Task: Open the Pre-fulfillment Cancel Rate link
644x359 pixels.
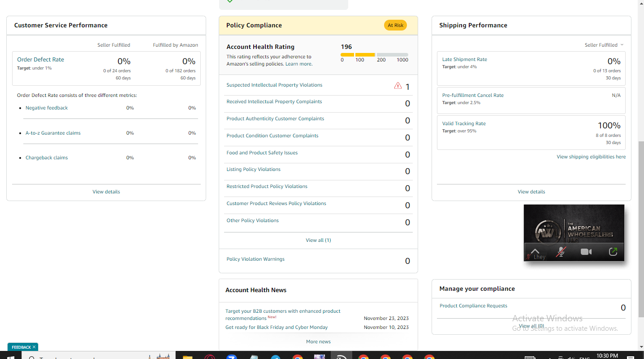Action: click(x=473, y=95)
